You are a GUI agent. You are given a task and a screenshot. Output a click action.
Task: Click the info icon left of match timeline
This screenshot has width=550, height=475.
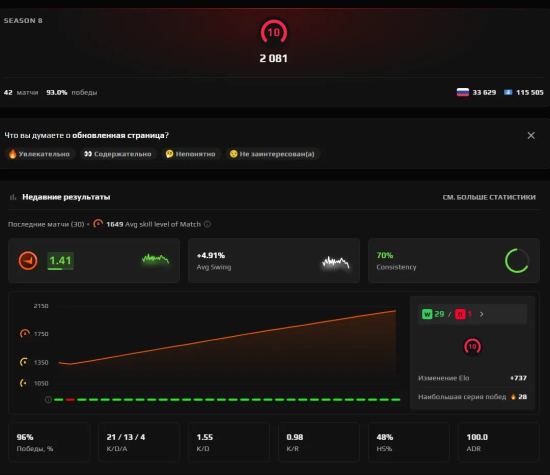(x=48, y=400)
